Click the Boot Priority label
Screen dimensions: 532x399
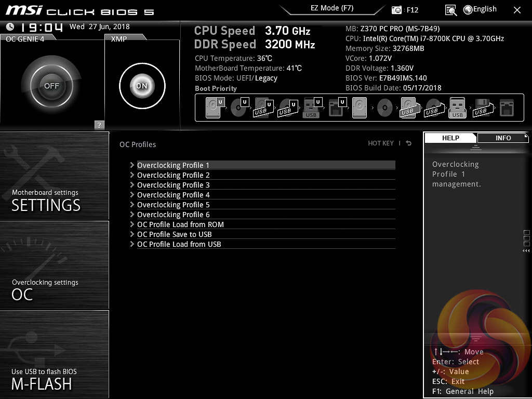[x=216, y=88]
